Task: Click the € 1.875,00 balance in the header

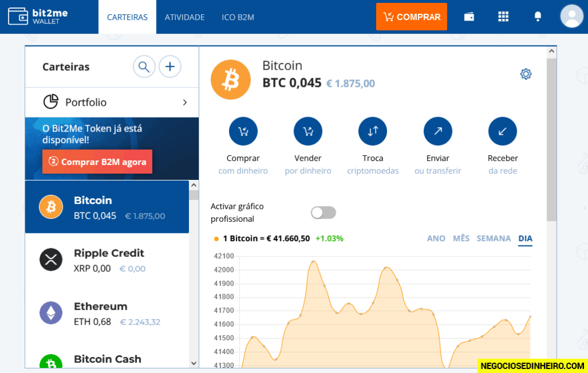Action: 350,83
